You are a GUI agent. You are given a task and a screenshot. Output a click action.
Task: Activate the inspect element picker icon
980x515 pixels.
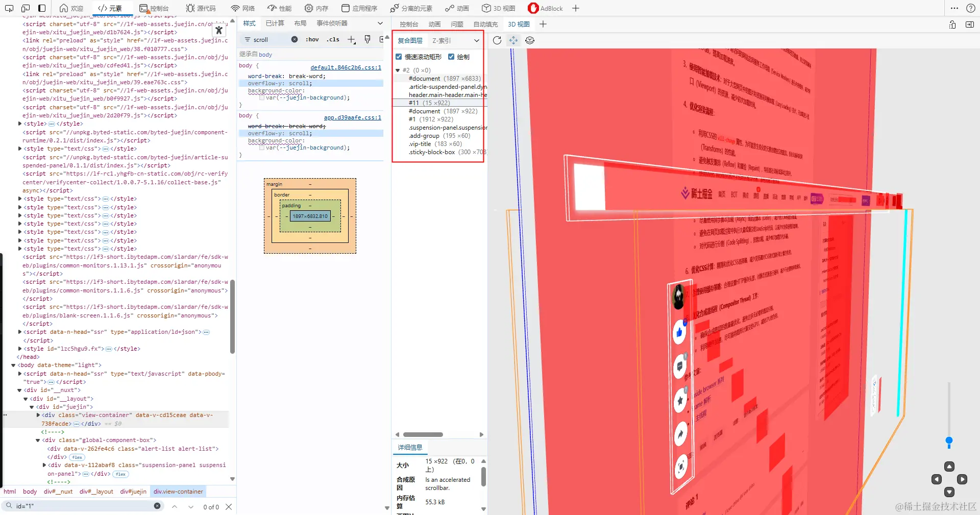coord(9,8)
